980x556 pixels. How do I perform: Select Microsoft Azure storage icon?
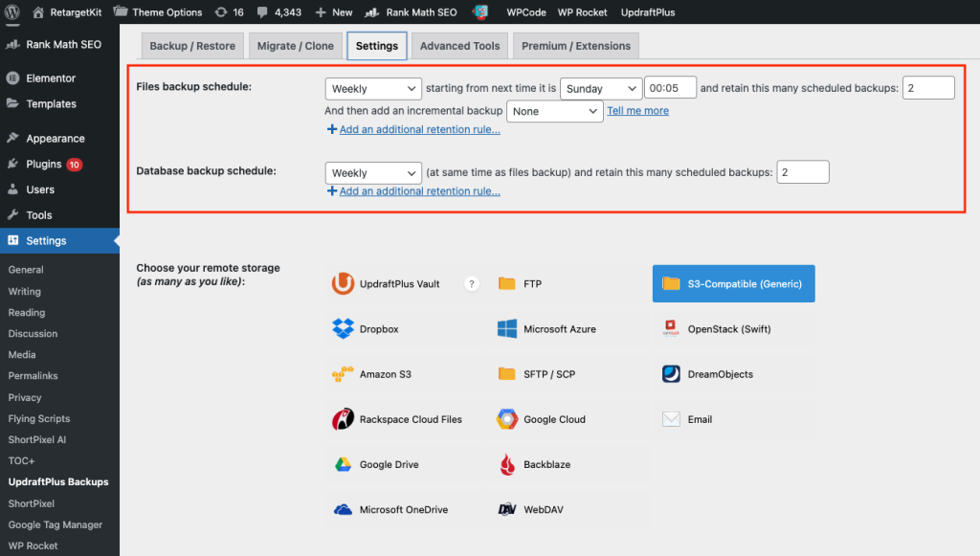[507, 328]
